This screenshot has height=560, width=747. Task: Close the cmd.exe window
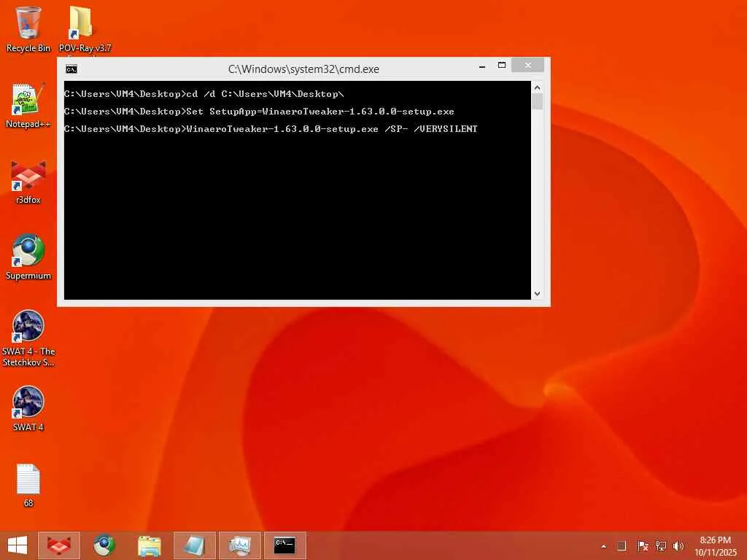point(528,65)
